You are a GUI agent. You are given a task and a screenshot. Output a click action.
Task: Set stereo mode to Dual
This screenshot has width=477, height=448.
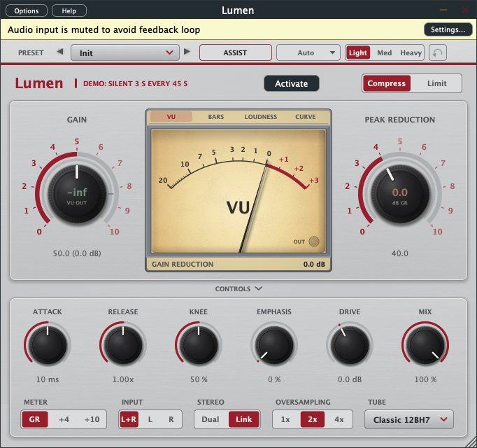211,419
